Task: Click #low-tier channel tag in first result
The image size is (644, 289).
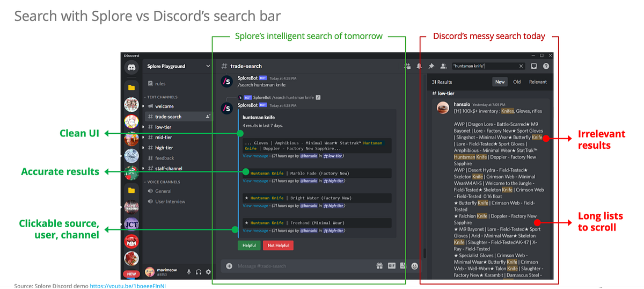Action: pyautogui.click(x=333, y=156)
